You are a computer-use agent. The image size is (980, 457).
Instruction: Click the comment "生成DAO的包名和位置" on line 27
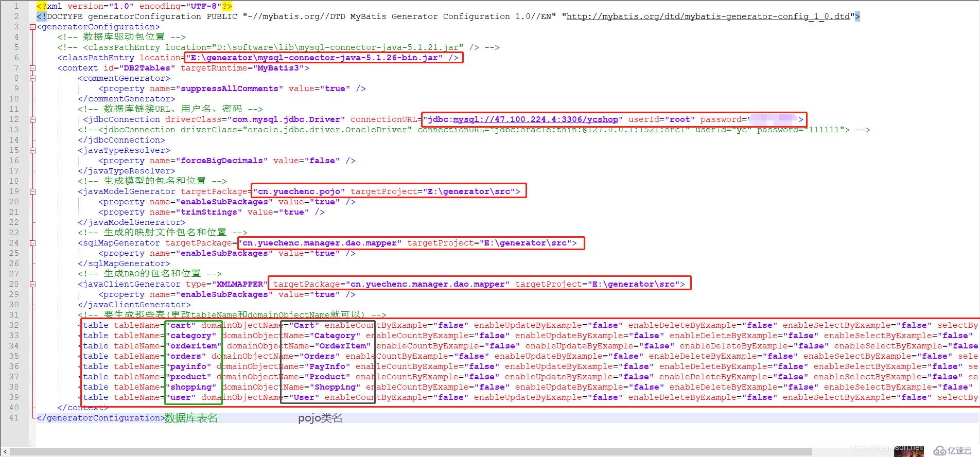coord(152,274)
